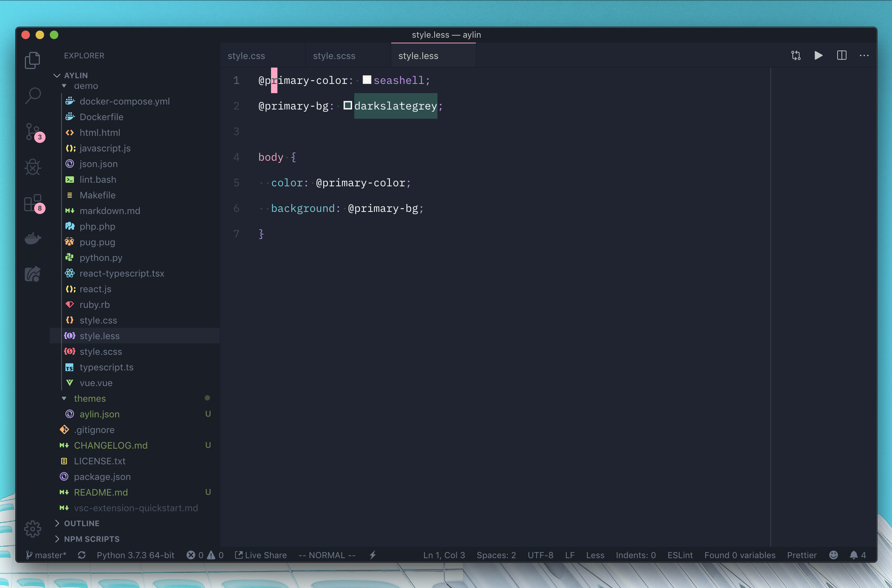Click the Run play icon in editor toolbar
The image size is (892, 588).
point(818,55)
